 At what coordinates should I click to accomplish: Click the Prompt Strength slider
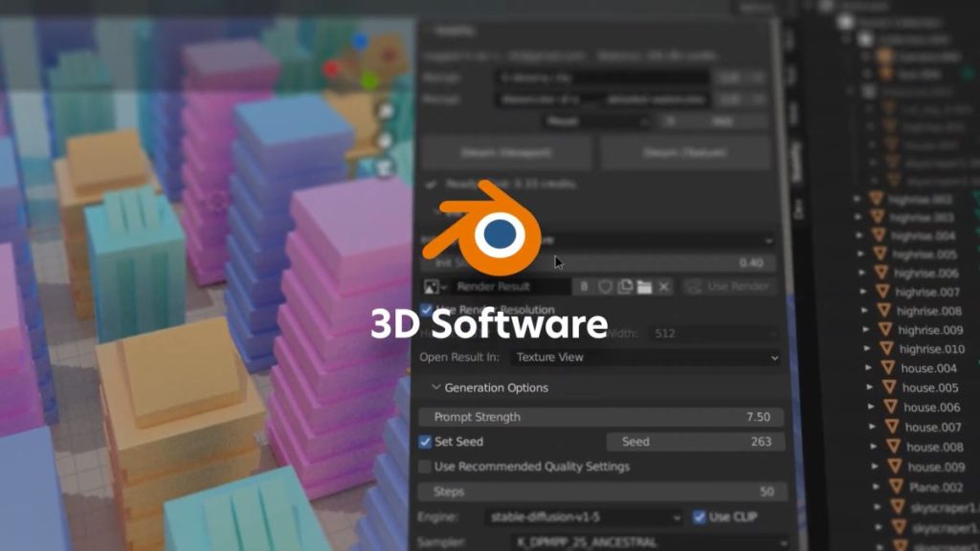[601, 417]
